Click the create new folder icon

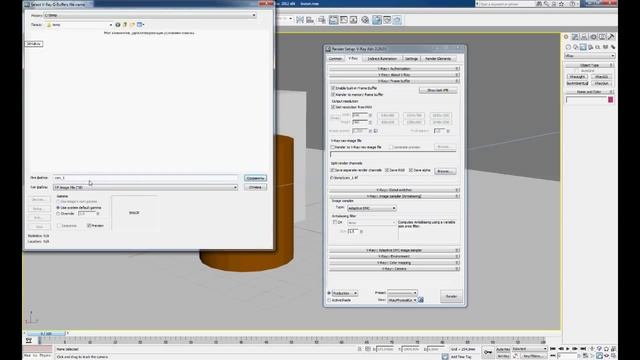(132, 25)
